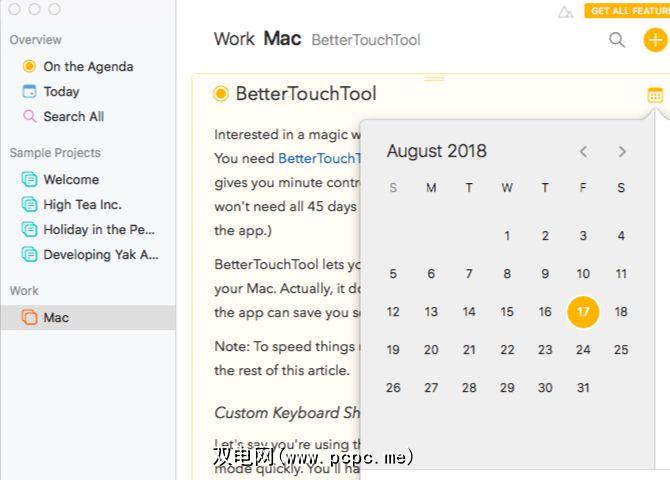Select August 4 in the calendar
Image resolution: width=670 pixels, height=480 pixels.
(621, 236)
